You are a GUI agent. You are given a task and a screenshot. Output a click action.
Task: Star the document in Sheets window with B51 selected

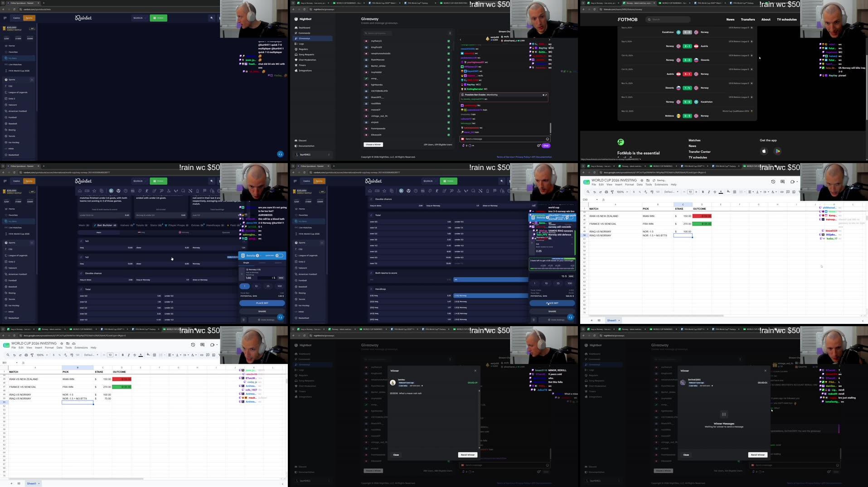[62, 343]
